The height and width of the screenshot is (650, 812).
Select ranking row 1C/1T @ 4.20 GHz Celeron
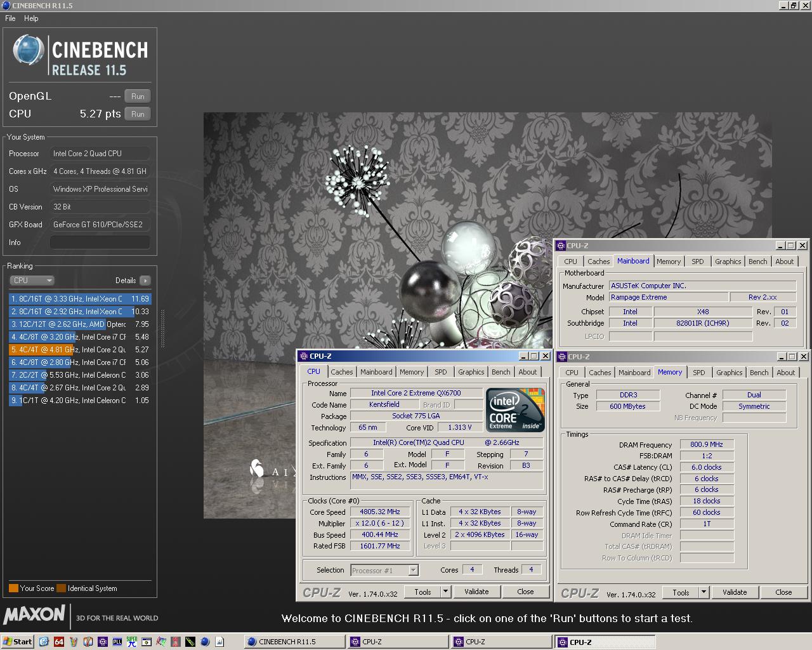(x=80, y=401)
